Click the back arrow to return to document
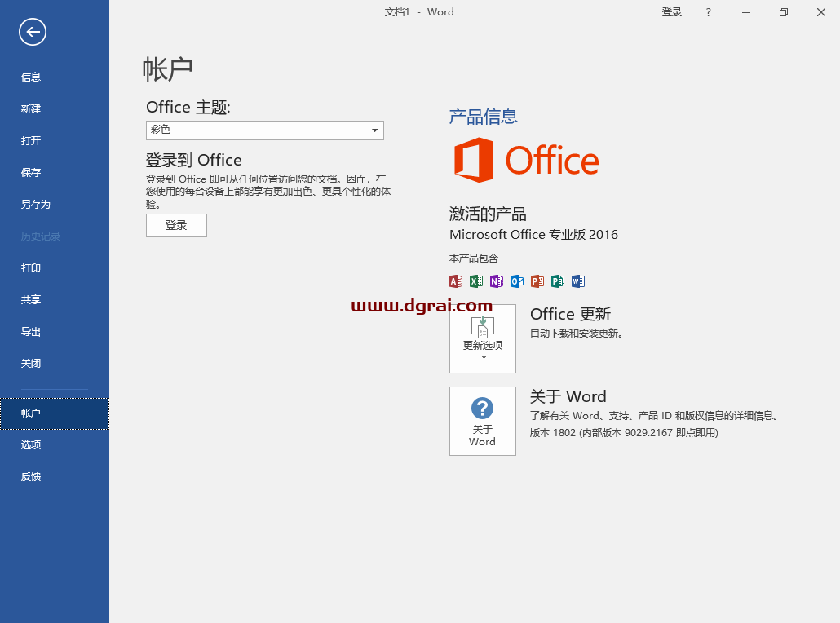 [33, 32]
